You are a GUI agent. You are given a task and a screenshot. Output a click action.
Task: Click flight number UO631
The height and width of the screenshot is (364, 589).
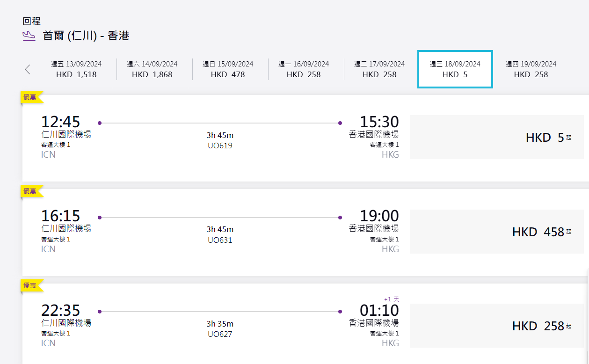[220, 240]
